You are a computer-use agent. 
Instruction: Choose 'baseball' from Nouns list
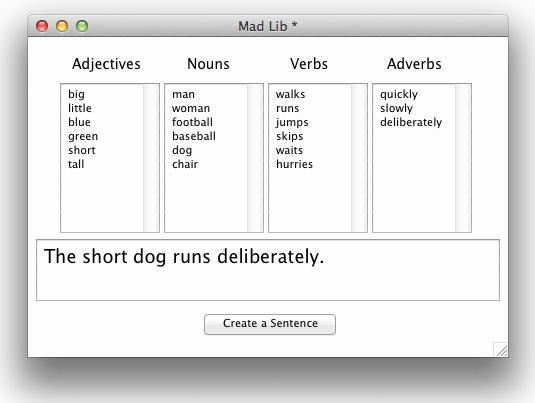point(194,136)
